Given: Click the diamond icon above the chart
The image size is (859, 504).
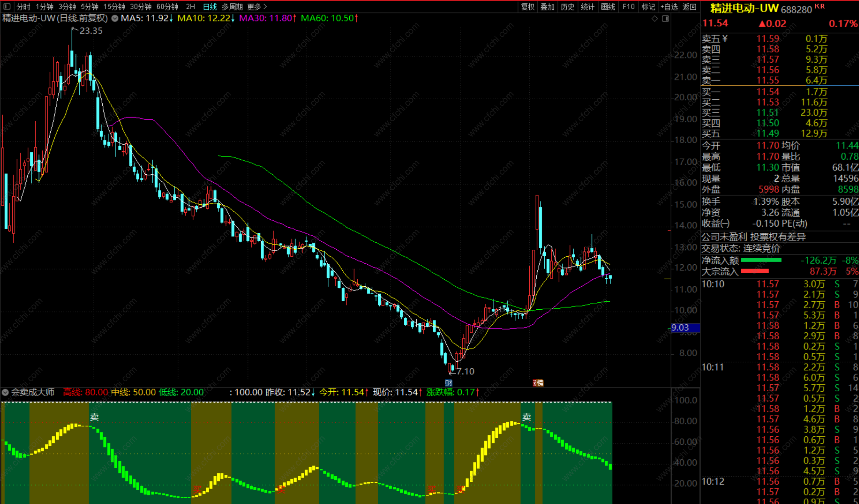Looking at the screenshot, I should (654, 18).
